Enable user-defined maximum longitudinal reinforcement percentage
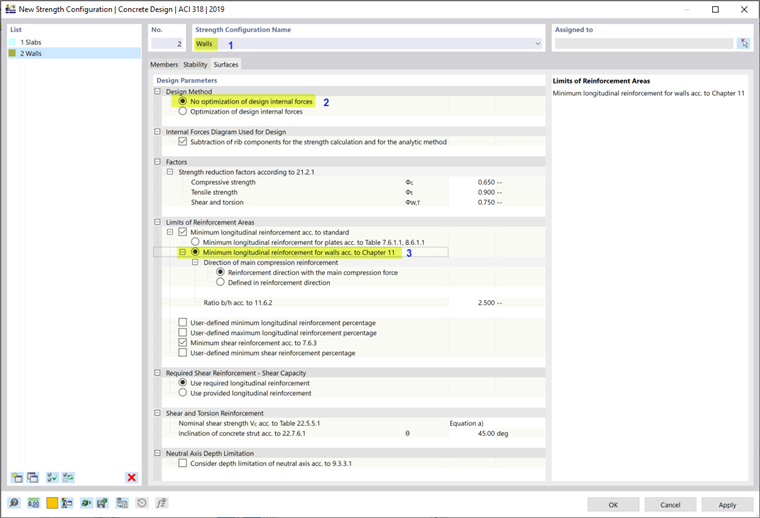The height and width of the screenshot is (518, 760). 182,332
